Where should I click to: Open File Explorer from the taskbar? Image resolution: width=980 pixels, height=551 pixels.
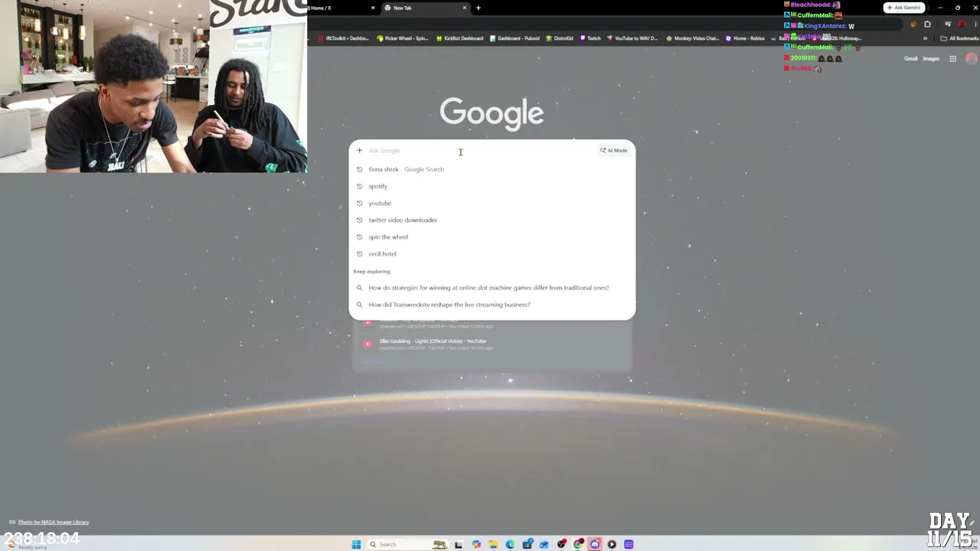point(493,544)
